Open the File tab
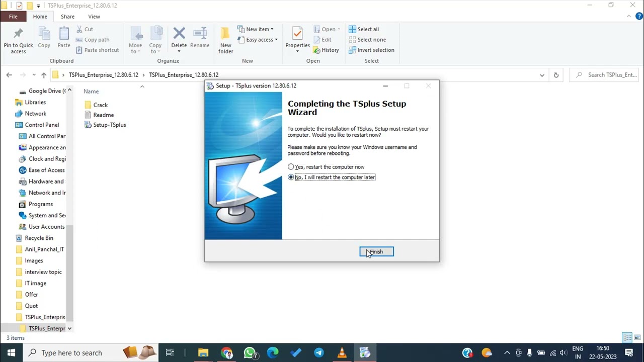Image resolution: width=644 pixels, height=362 pixels. click(13, 17)
